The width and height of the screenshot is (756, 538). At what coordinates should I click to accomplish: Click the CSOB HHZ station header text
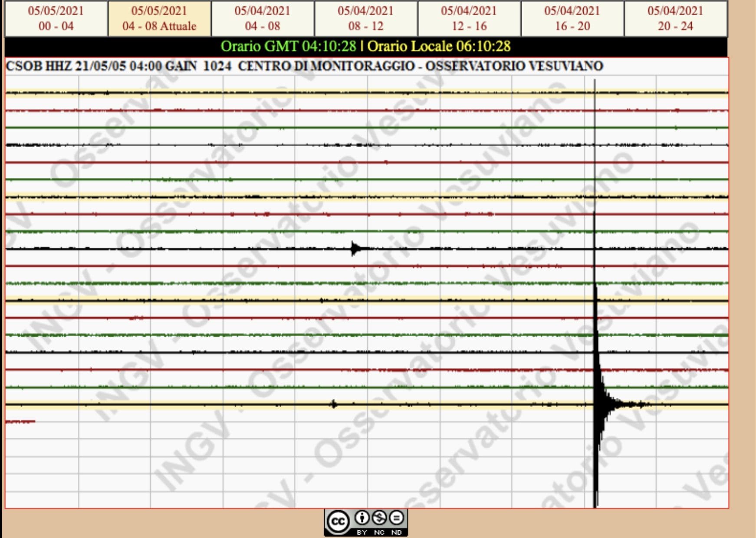[118, 66]
